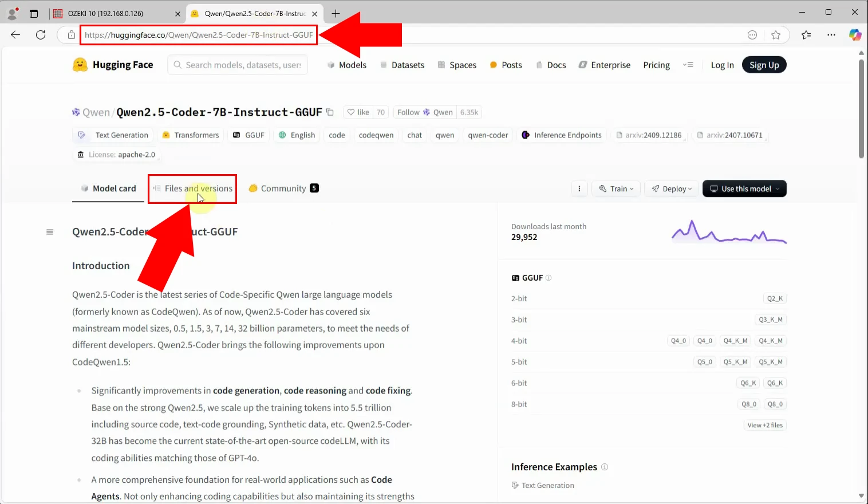Open Community tab
Image resolution: width=868 pixels, height=504 pixels.
click(284, 188)
